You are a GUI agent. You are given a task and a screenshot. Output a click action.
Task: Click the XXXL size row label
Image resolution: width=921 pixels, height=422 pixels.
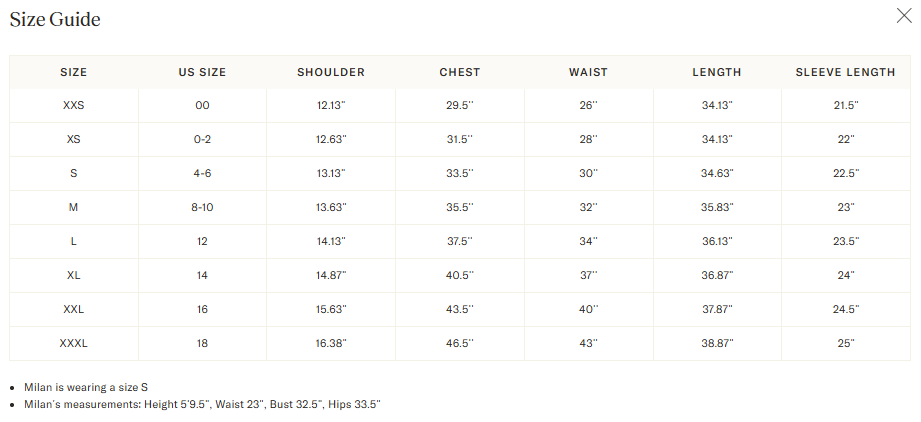coord(74,343)
